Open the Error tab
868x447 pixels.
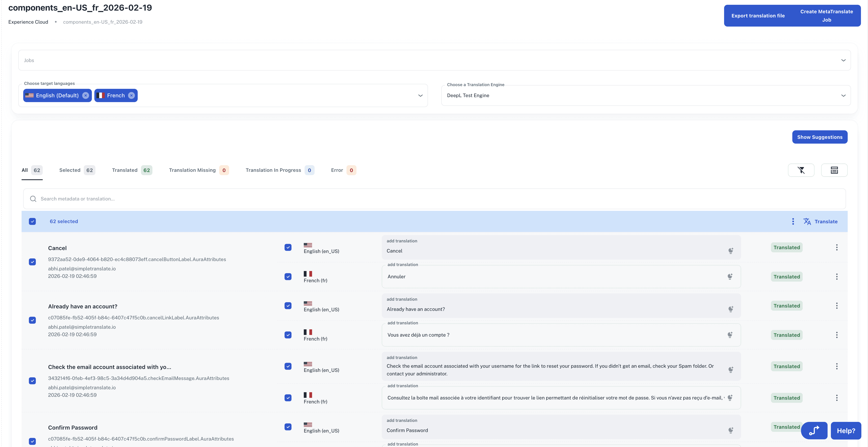pyautogui.click(x=343, y=170)
